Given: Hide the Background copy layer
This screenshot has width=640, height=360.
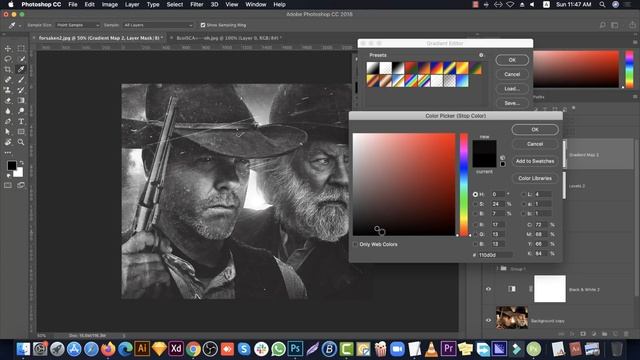Looking at the screenshot, I should click(489, 320).
